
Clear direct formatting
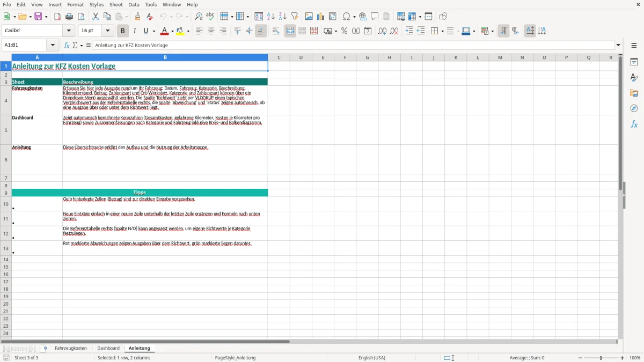tap(150, 17)
